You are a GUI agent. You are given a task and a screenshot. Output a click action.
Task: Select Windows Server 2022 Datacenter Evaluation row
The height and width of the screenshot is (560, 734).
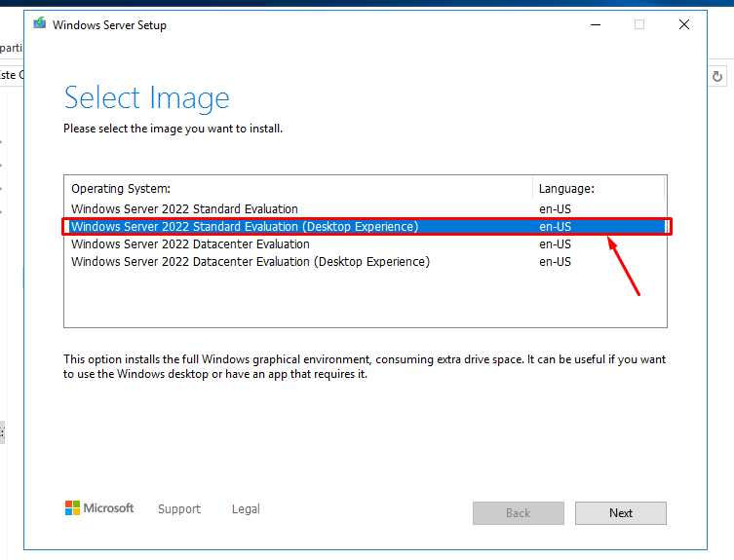click(366, 244)
